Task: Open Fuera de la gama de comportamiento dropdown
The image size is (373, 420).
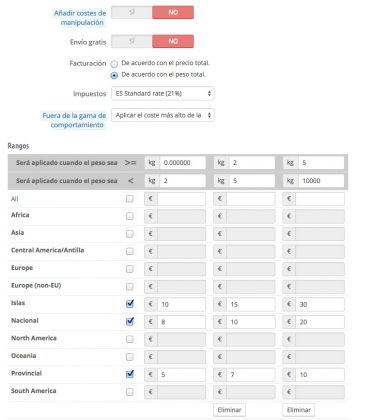Action: pyautogui.click(x=163, y=115)
